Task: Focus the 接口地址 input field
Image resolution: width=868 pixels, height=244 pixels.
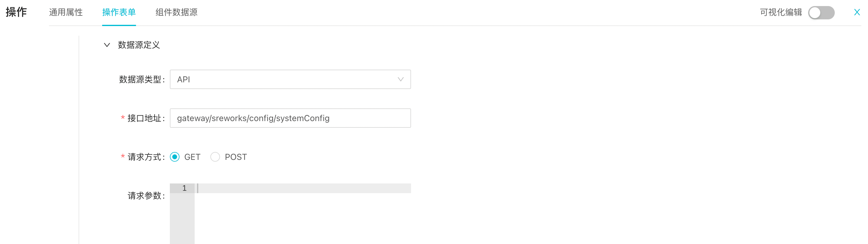Action: 290,118
